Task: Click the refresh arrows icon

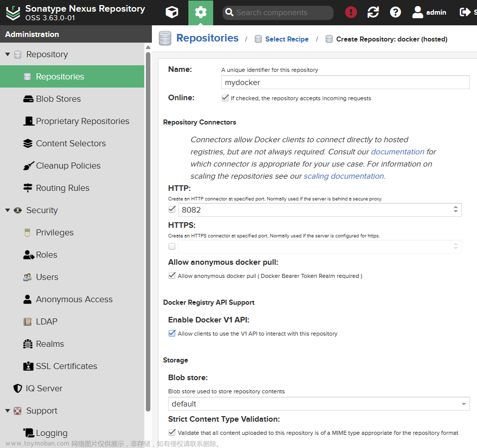Action: (373, 13)
